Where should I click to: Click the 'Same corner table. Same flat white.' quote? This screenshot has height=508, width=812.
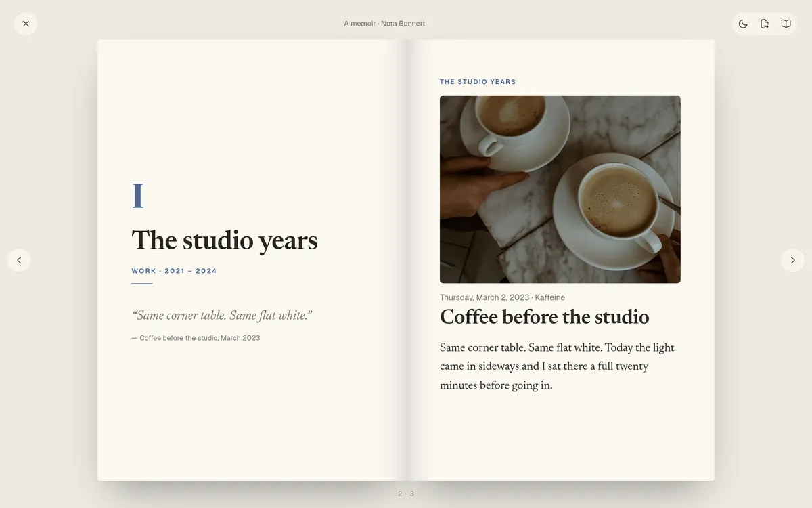(x=222, y=316)
